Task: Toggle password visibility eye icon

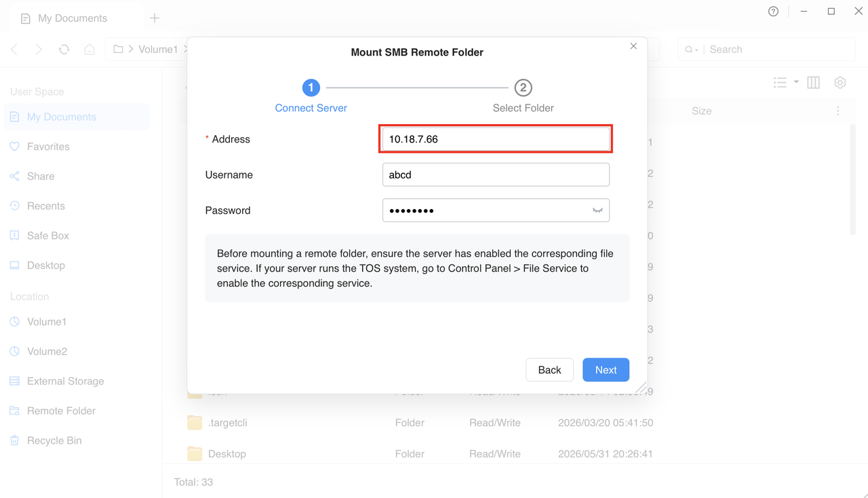Action: [x=597, y=210]
